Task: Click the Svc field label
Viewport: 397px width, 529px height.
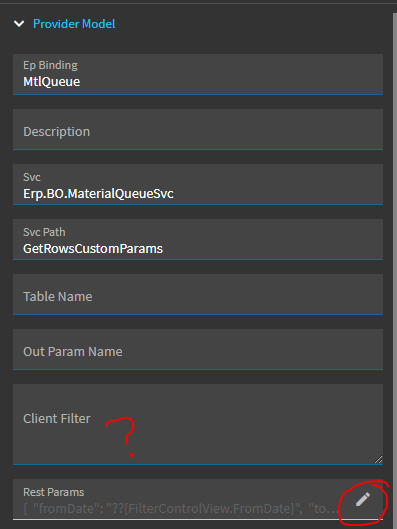Action: pos(32,177)
